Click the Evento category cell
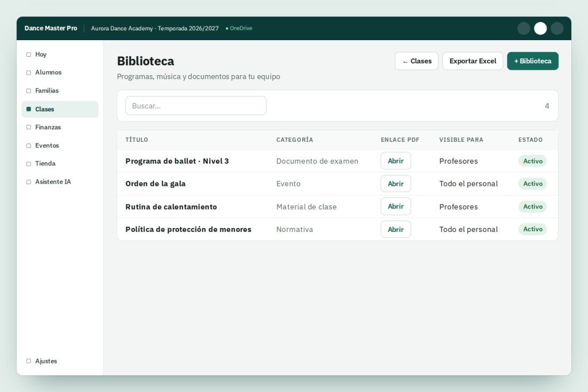This screenshot has height=392, width=588. (x=288, y=184)
